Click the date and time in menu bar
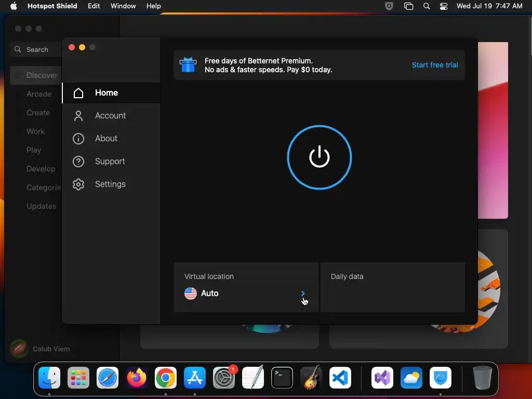The image size is (532, 399). click(489, 6)
